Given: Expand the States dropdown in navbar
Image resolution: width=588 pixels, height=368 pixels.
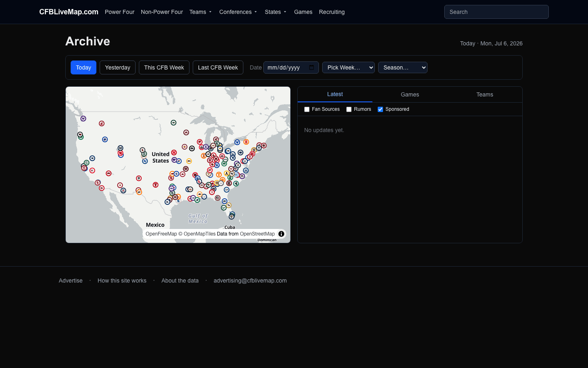Looking at the screenshot, I should (276, 12).
